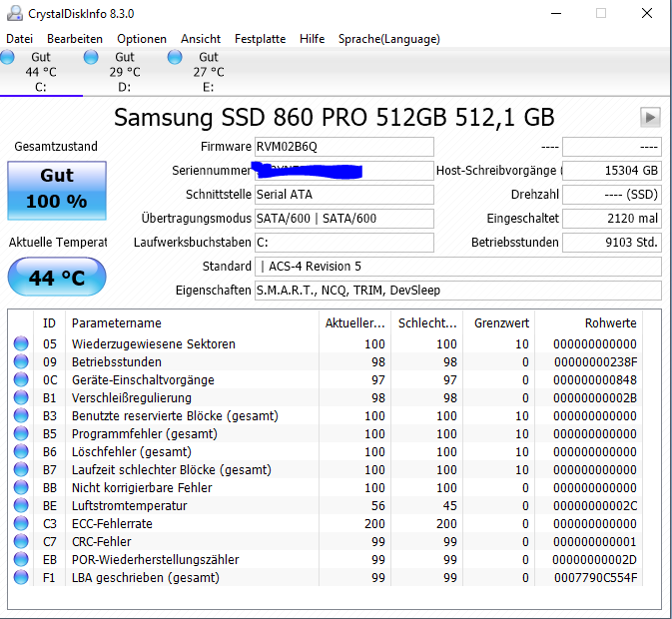Click the Laufwerksbuchstaben field C:
This screenshot has height=619, width=672.
[x=344, y=243]
